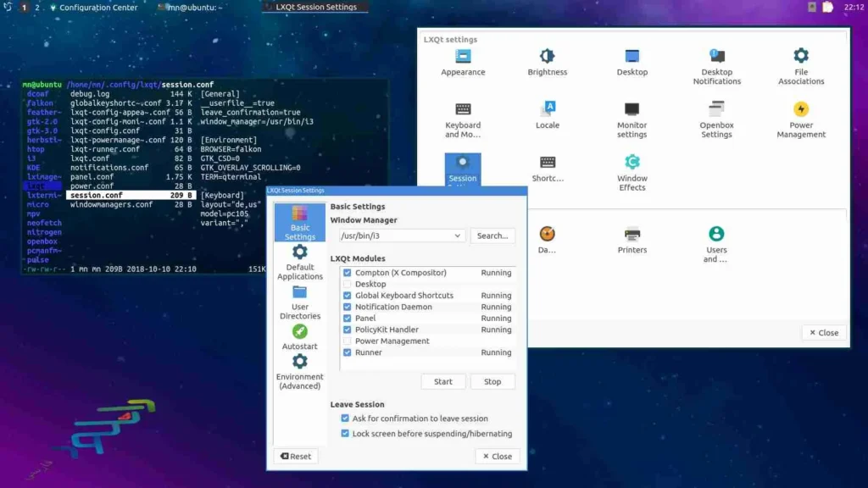Toggle the Runner module checkbox

tap(347, 352)
